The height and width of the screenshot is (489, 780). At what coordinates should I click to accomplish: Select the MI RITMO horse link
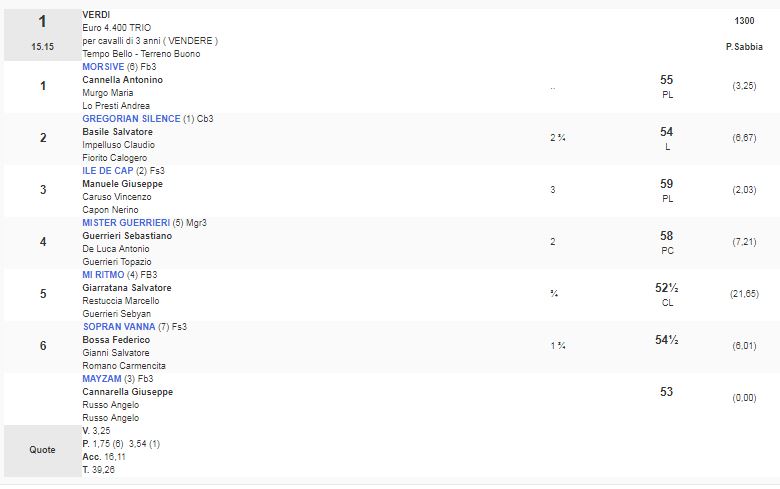(x=102, y=274)
